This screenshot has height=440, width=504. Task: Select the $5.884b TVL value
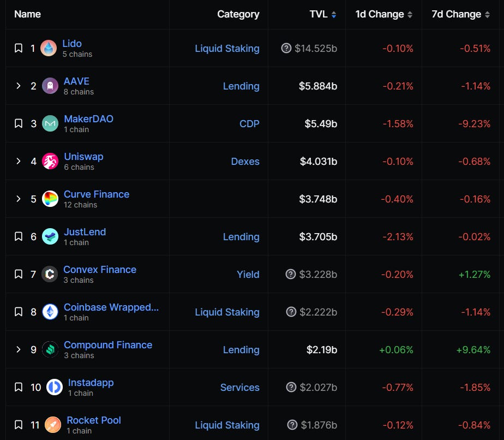coord(318,86)
